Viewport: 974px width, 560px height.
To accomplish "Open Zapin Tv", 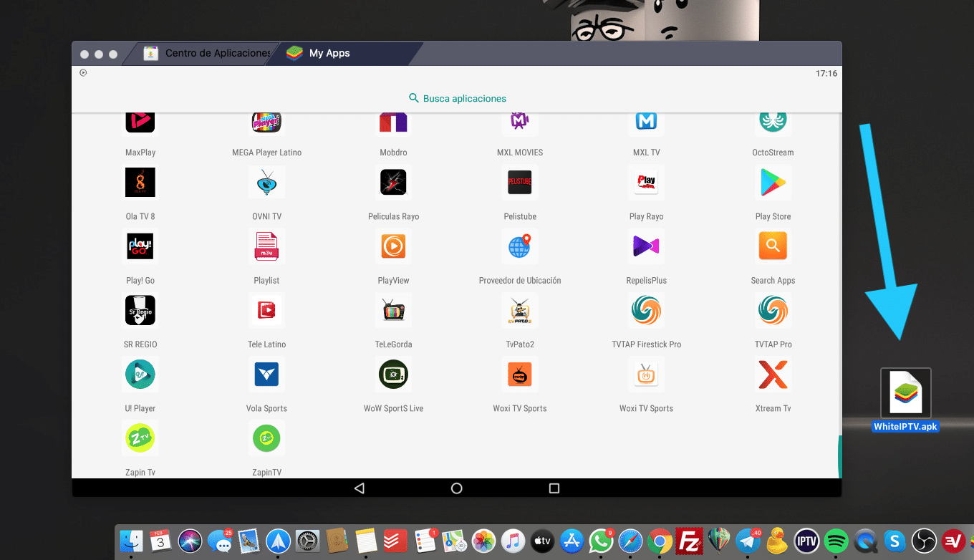I will coord(140,438).
